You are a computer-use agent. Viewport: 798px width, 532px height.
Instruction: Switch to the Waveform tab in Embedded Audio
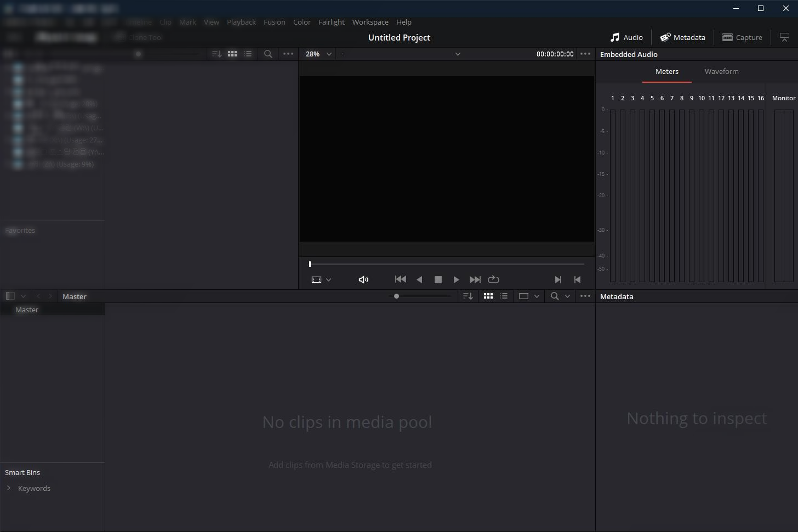pyautogui.click(x=721, y=71)
